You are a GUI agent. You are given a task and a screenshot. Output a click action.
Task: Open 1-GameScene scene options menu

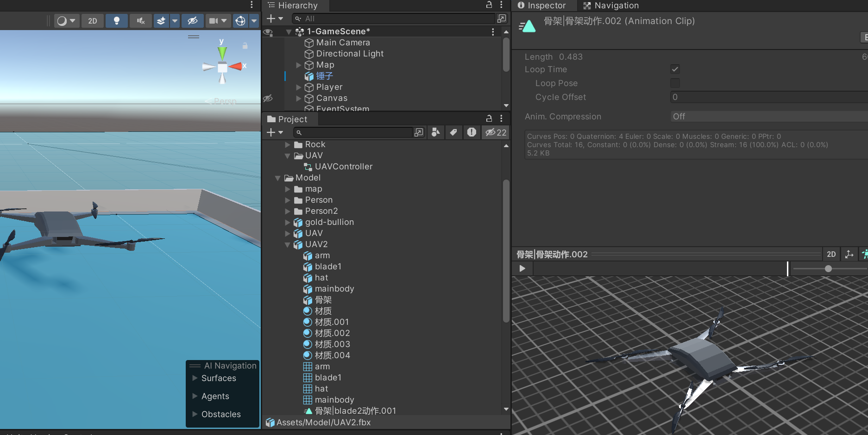(x=493, y=31)
